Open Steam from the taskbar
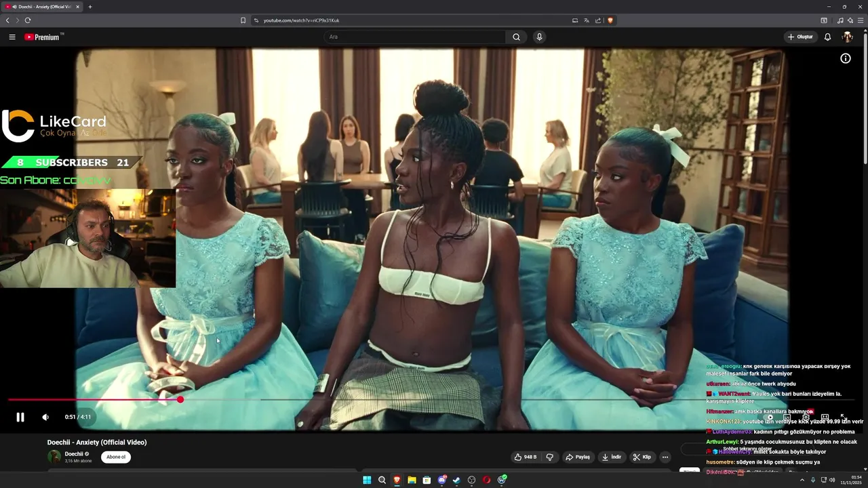 [456, 480]
